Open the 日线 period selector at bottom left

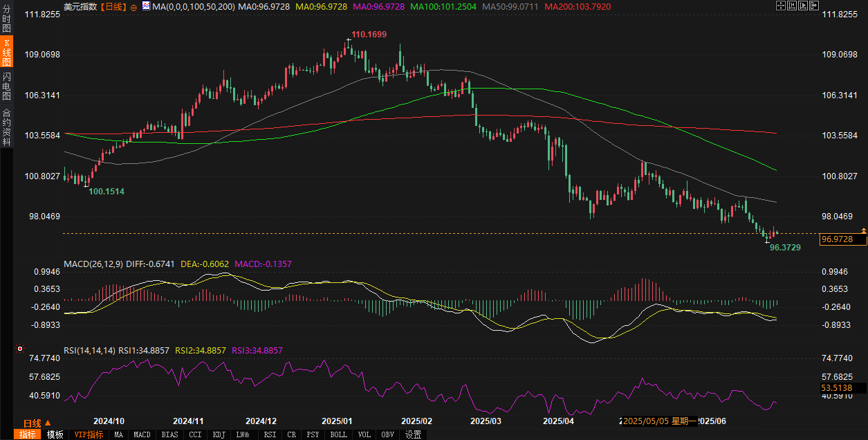(36, 423)
